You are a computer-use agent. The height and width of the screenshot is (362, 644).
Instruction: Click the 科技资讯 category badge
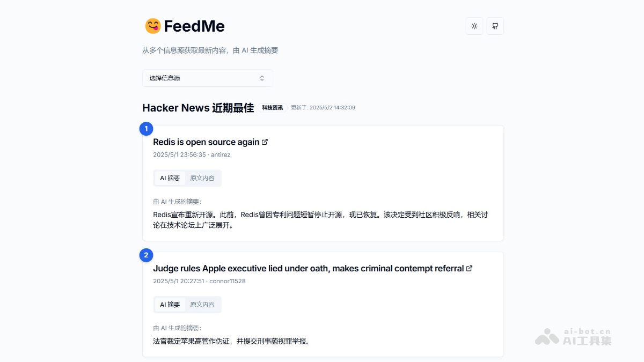coord(272,107)
